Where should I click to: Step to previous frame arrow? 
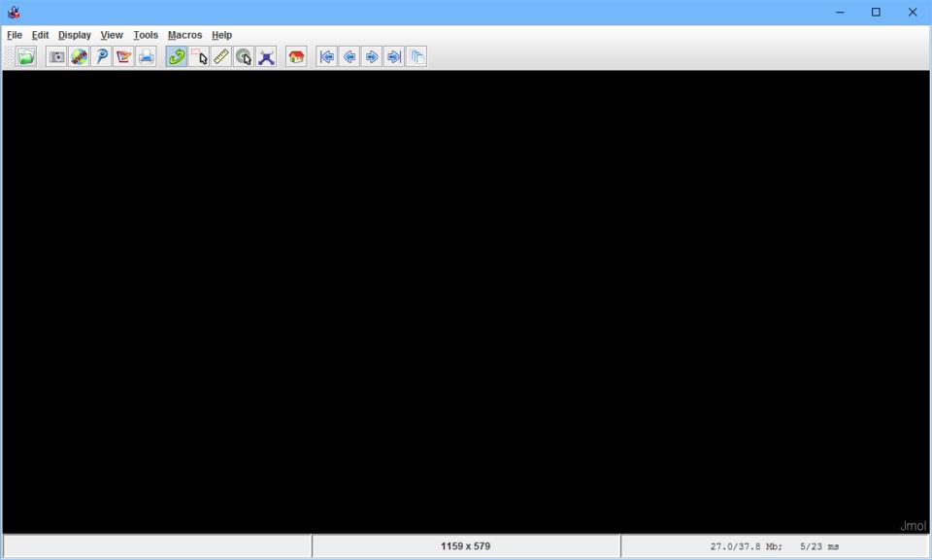349,57
